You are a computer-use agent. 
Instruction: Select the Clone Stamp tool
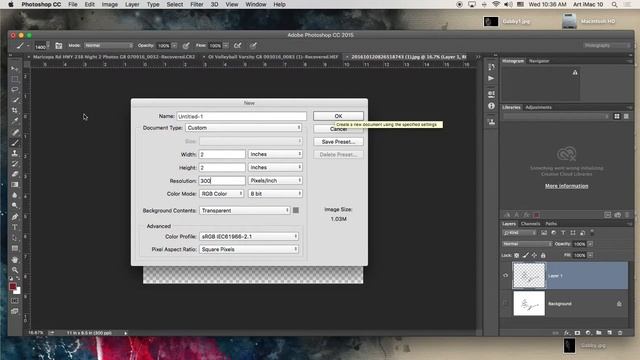[x=15, y=153]
